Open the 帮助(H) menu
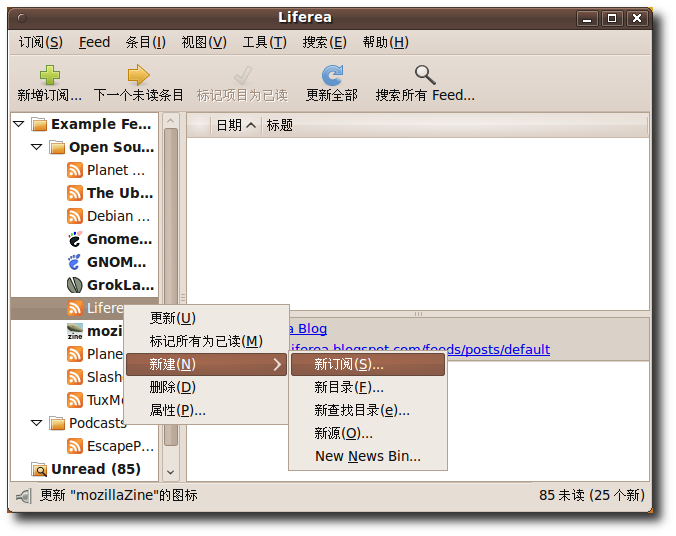The image size is (676, 536). pyautogui.click(x=385, y=42)
